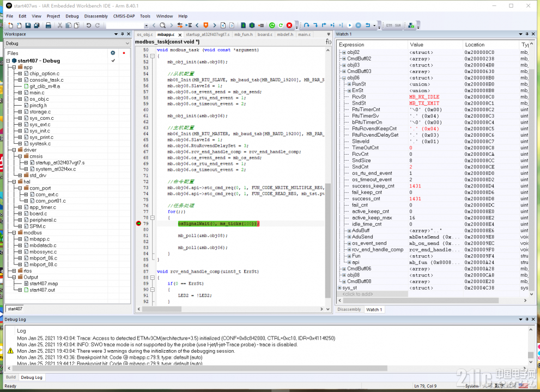Click the Location column header in Watch
Image resolution: width=540 pixels, height=392 pixels.
(491, 45)
